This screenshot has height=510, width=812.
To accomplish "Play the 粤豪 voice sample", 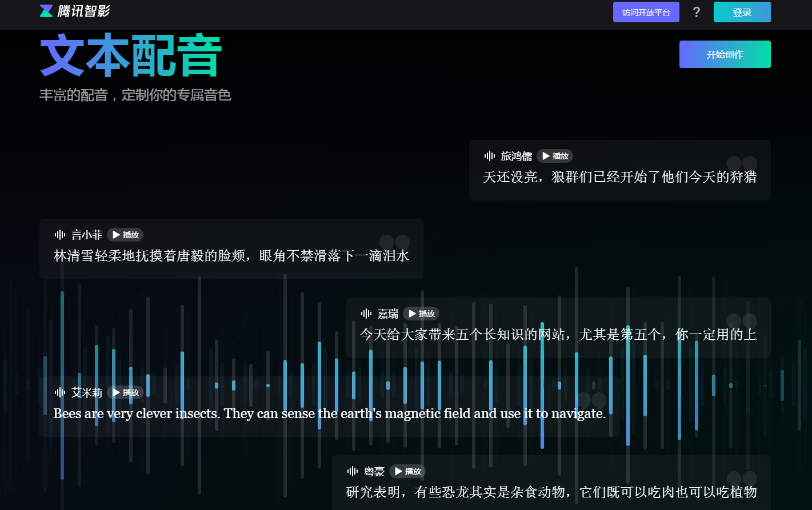I will (x=406, y=471).
